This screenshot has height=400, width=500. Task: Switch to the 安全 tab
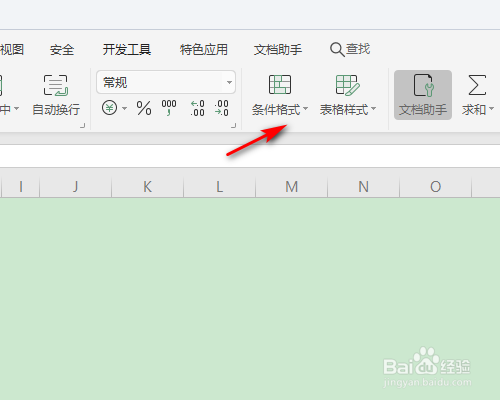(62, 50)
